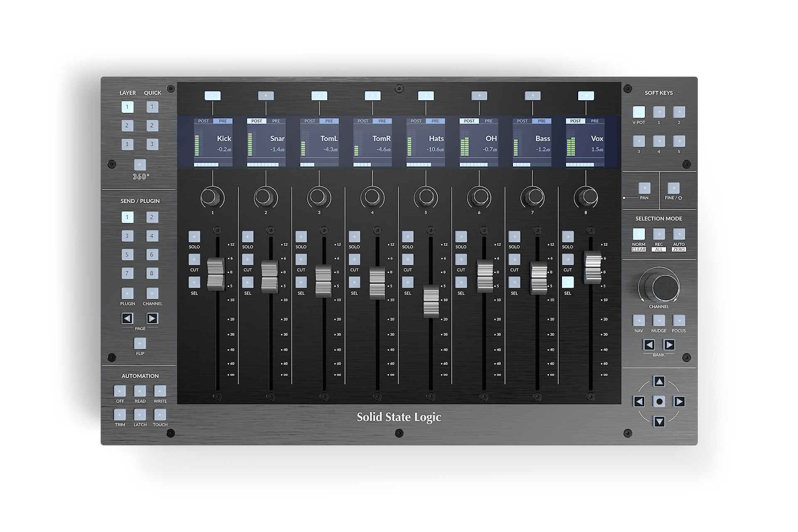Touch the Vox channel fader
The height and width of the screenshot is (532, 798).
pyautogui.click(x=593, y=267)
